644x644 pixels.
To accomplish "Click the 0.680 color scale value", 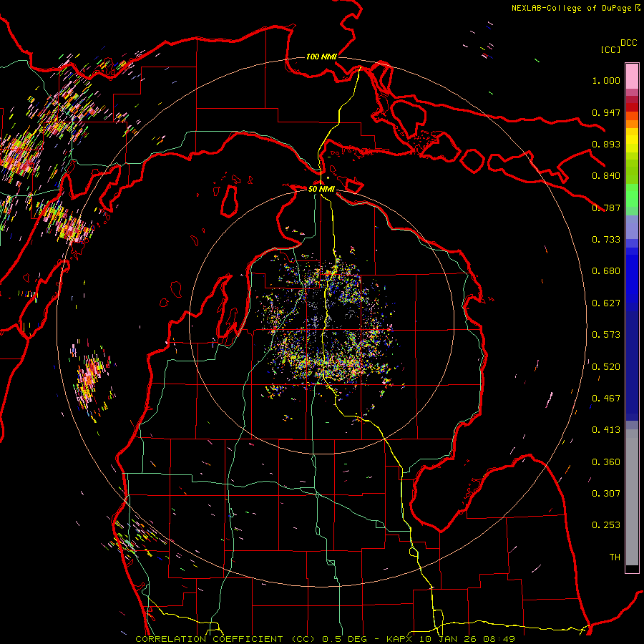I will tap(606, 271).
